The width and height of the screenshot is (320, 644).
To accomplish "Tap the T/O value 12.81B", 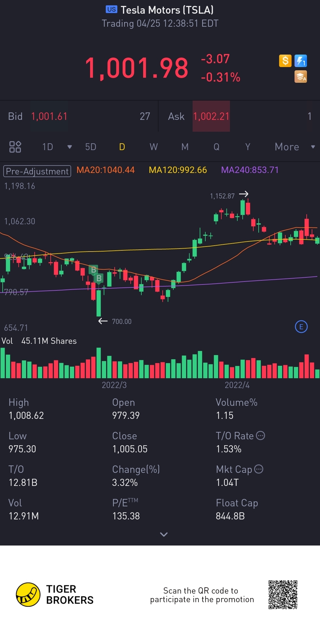I will [x=23, y=483].
